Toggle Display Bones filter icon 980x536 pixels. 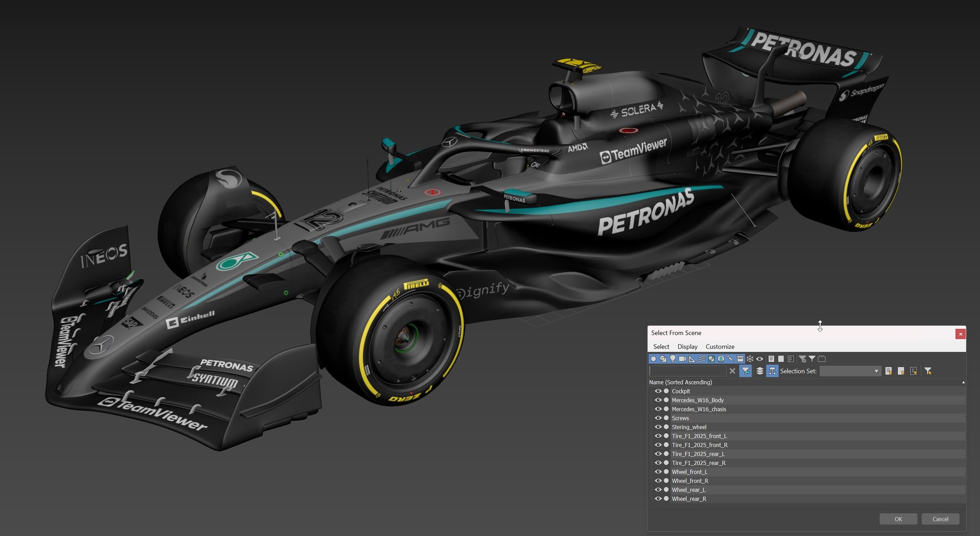pos(730,359)
